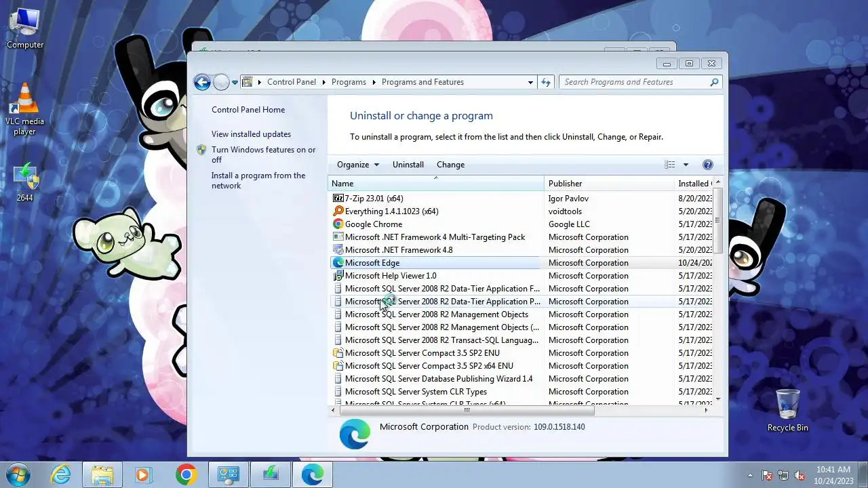Sort by the Installed On column header
The height and width of the screenshot is (488, 868).
[694, 184]
